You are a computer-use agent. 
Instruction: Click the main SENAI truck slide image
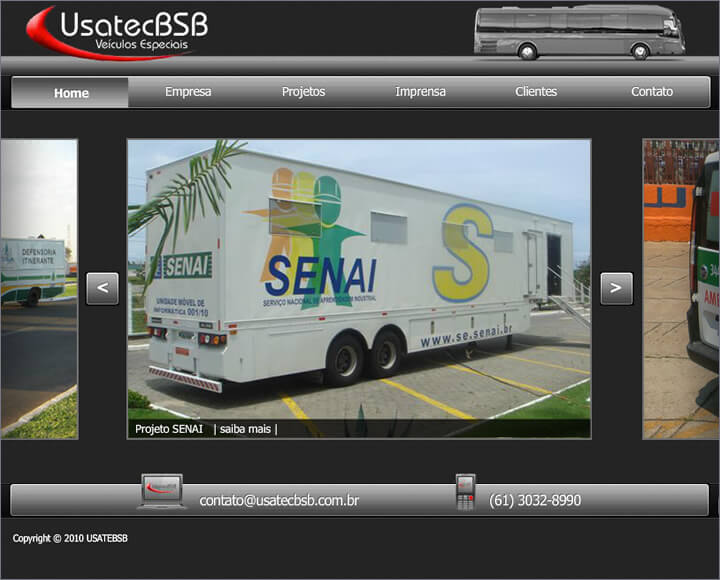pyautogui.click(x=359, y=289)
